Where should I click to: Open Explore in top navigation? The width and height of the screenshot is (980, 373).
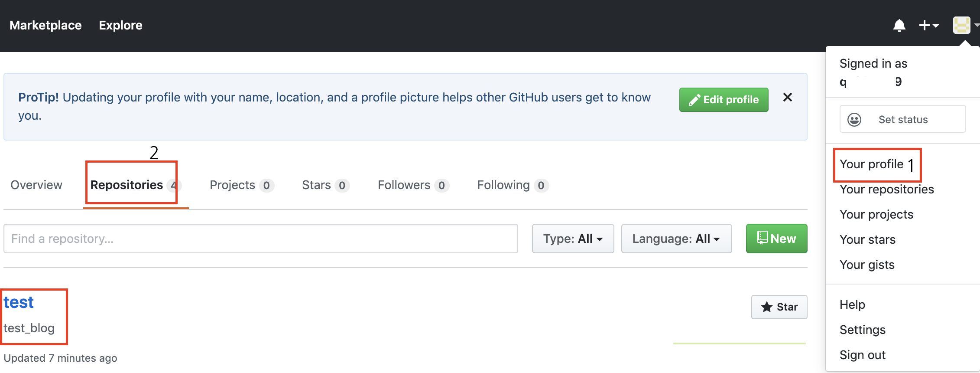coord(120,25)
